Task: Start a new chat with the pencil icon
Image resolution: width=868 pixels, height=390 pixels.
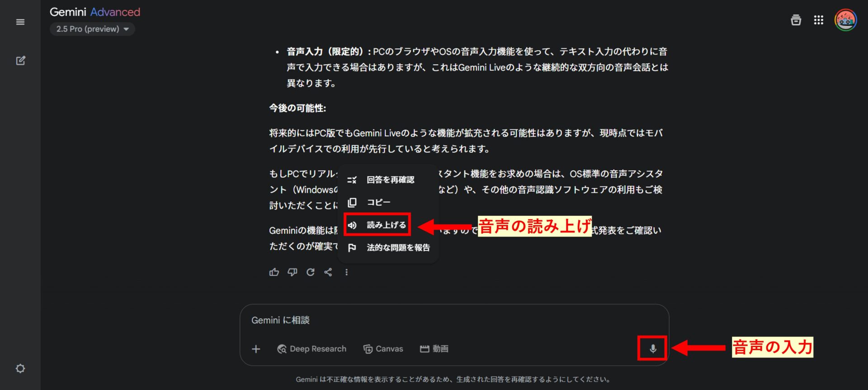Action: tap(20, 60)
